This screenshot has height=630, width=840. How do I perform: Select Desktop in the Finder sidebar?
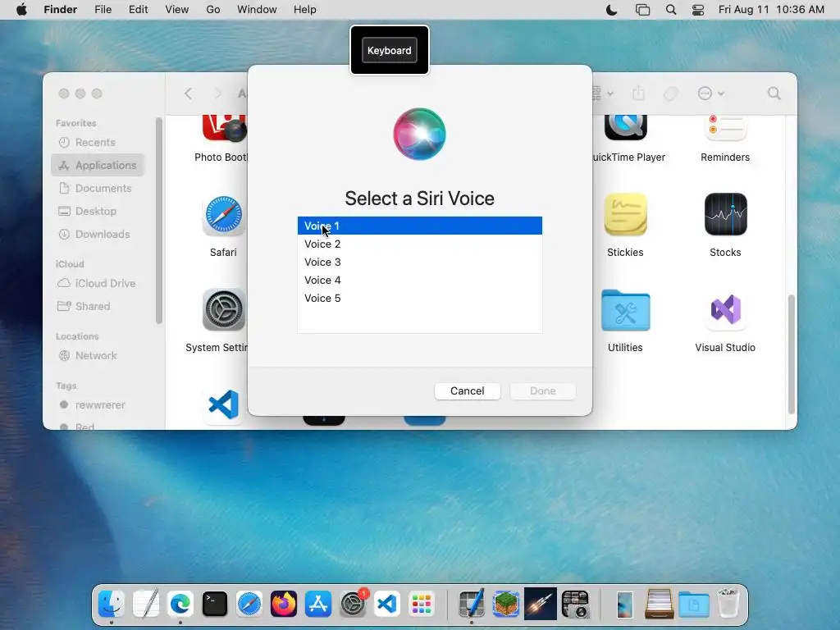point(98,212)
